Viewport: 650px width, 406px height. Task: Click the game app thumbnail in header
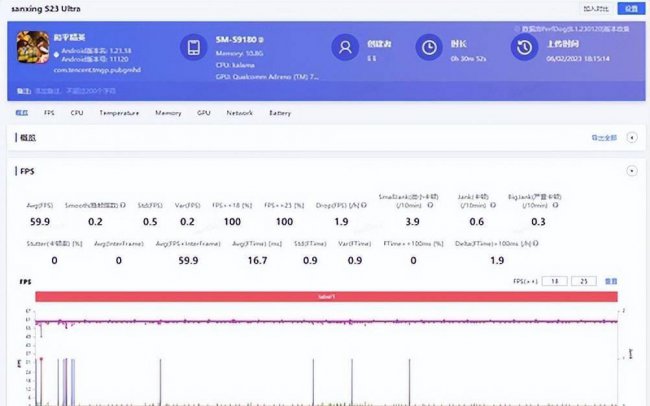33,47
